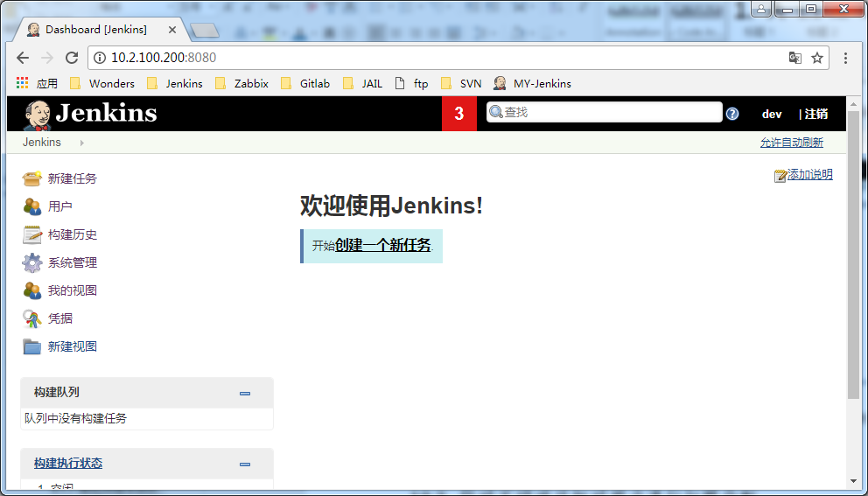Click the 添加说明 edit notepad icon
This screenshot has height=496, width=868.
(780, 176)
